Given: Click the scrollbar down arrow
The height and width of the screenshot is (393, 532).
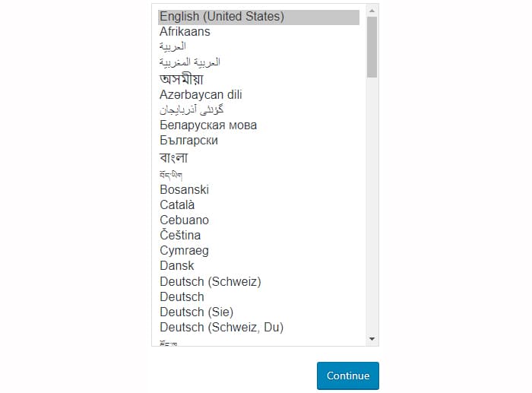Looking at the screenshot, I should coord(372,339).
